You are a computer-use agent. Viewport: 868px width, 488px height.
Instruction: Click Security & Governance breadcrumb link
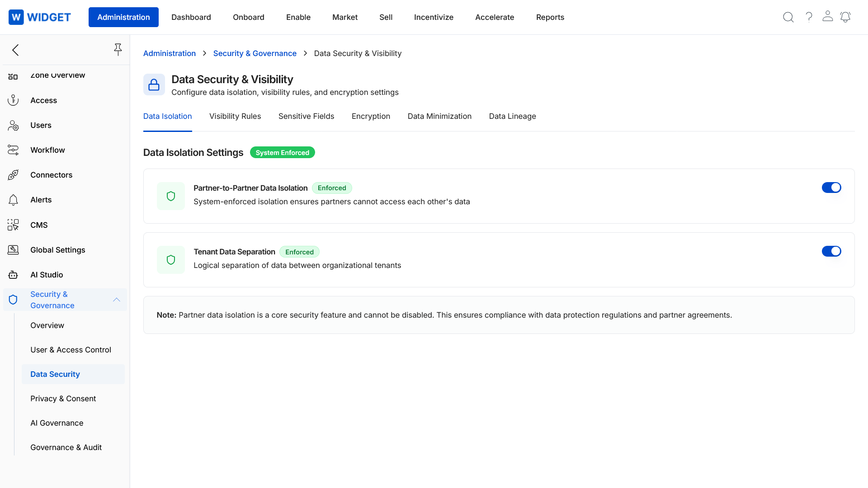255,53
